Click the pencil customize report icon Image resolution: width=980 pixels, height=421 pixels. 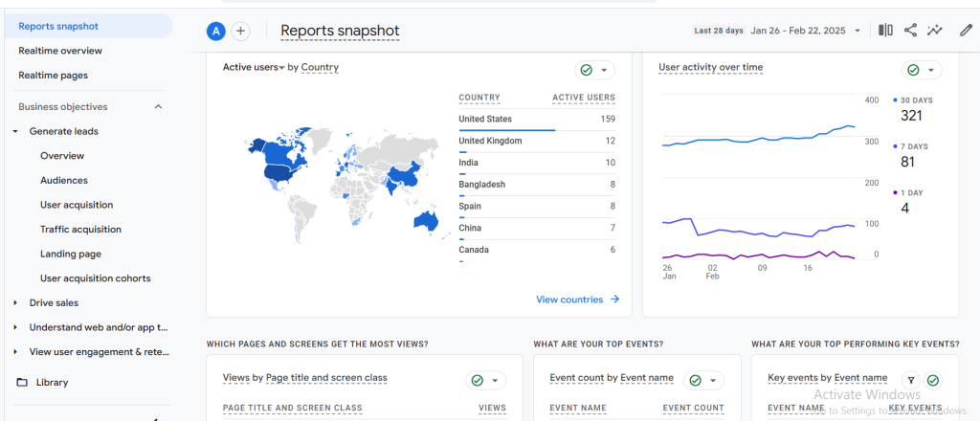click(x=966, y=31)
